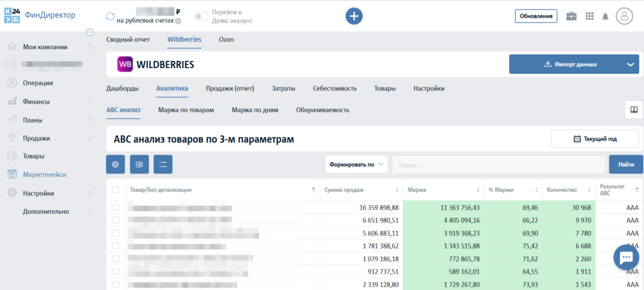
Task: Switch to Маржа по дням subtab
Action: [x=255, y=110]
